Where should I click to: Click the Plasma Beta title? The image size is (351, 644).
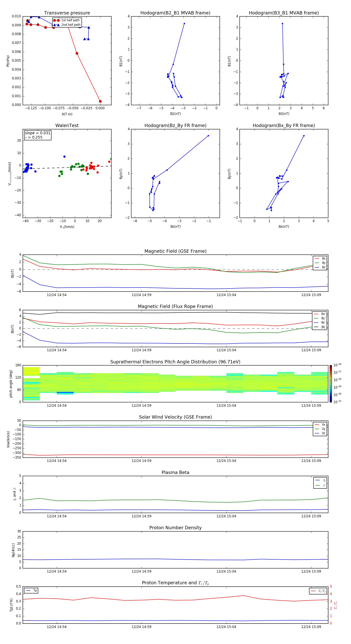pos(175,473)
